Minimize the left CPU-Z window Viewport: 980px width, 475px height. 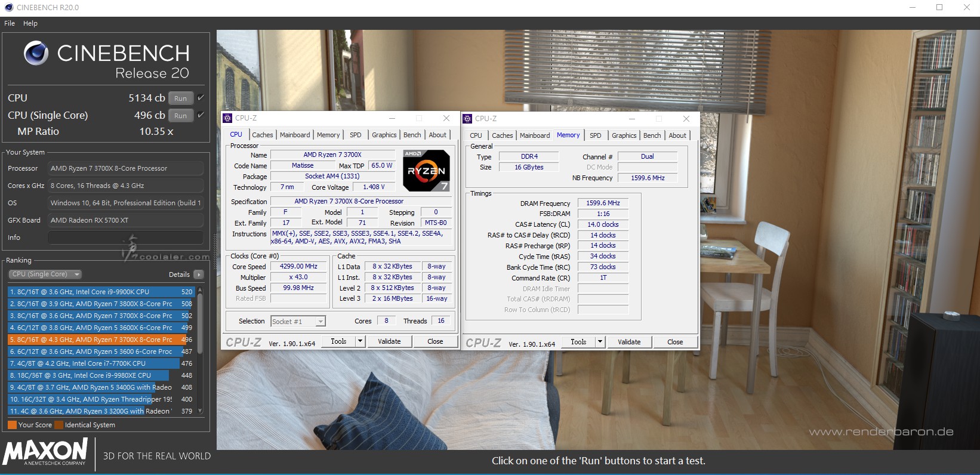tap(392, 118)
